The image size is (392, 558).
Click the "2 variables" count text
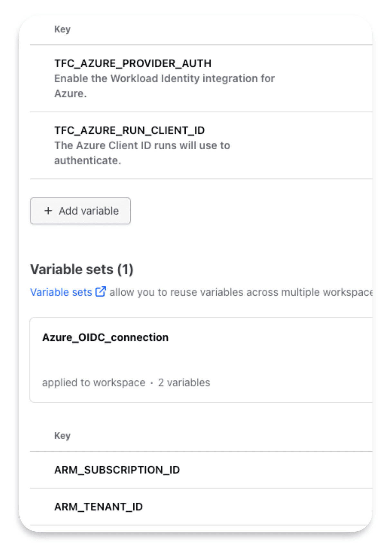184,383
